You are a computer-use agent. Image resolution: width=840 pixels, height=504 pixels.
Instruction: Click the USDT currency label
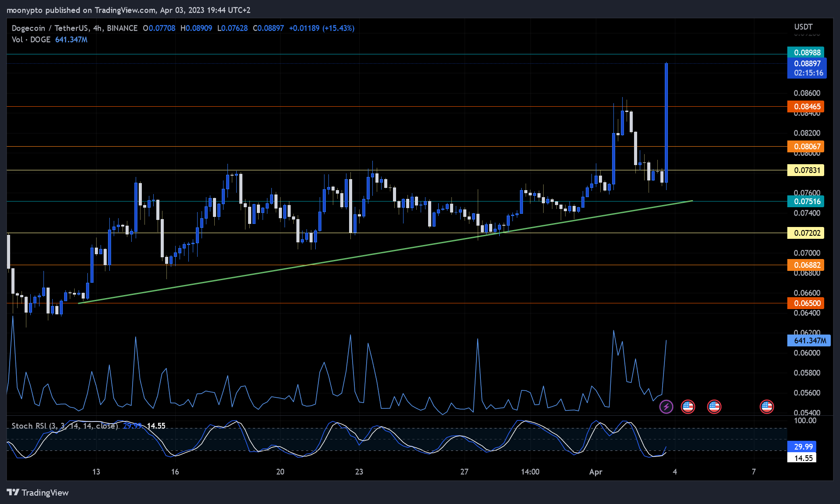803,27
